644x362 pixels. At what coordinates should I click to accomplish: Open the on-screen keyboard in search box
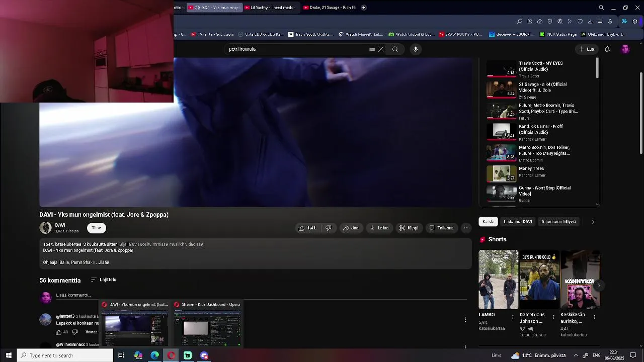tap(372, 49)
